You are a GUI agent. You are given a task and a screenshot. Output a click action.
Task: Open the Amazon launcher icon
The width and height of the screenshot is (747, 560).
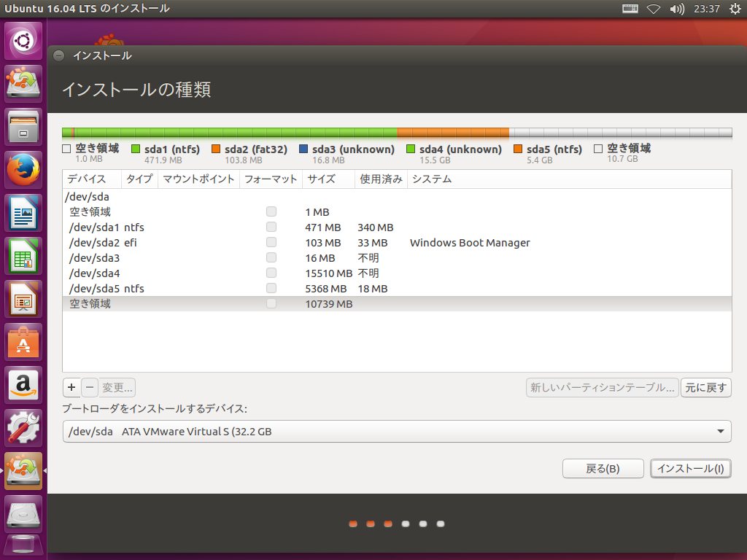(x=23, y=385)
